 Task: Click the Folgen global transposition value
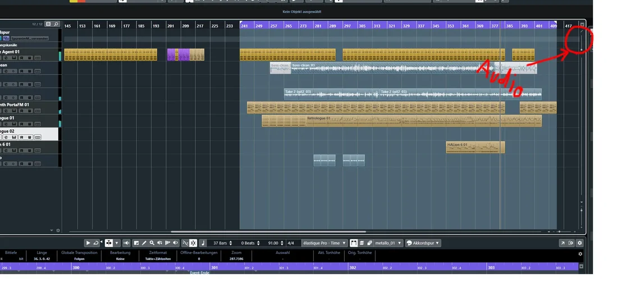(x=79, y=259)
